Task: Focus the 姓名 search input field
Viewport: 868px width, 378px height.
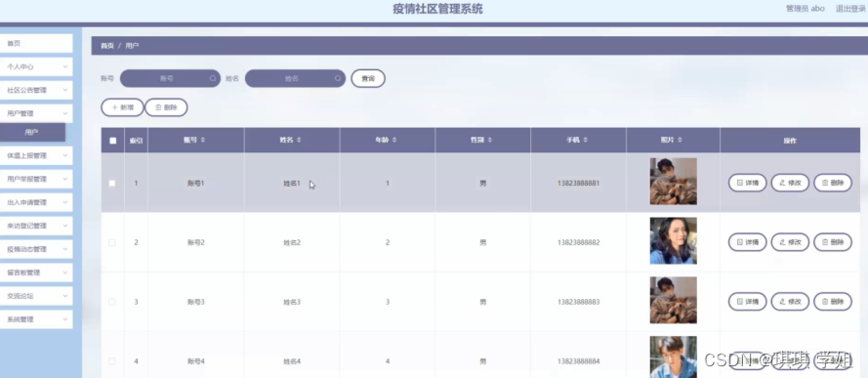Action: (x=295, y=78)
